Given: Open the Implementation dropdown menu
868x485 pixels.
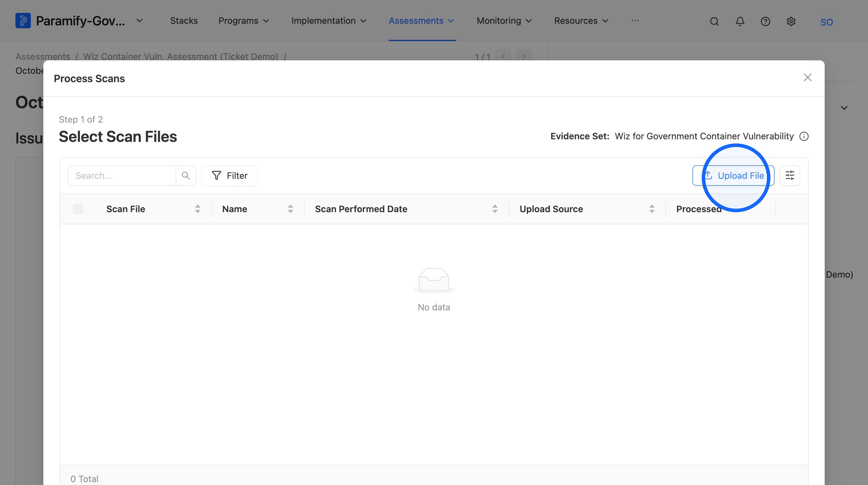Looking at the screenshot, I should click(x=328, y=21).
